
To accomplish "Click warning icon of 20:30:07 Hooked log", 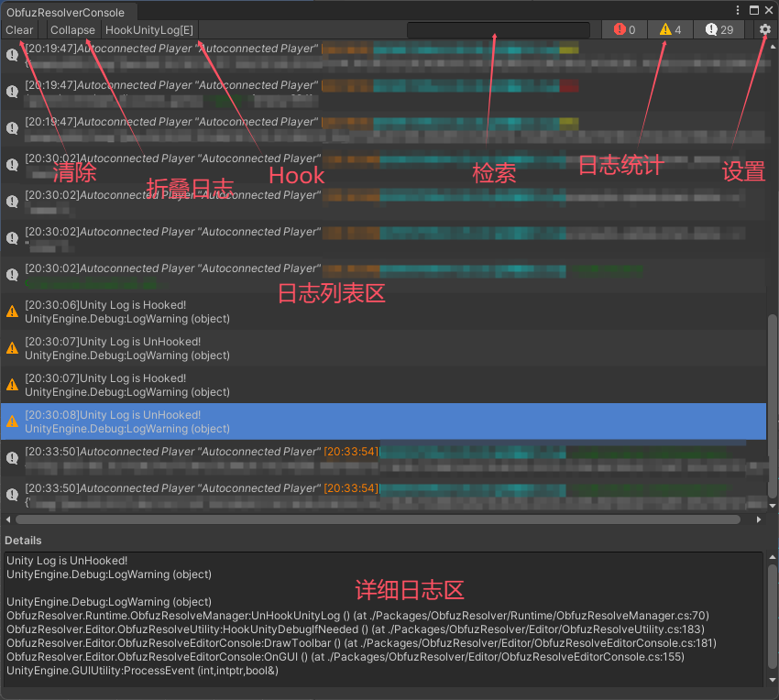I will pos(12,385).
